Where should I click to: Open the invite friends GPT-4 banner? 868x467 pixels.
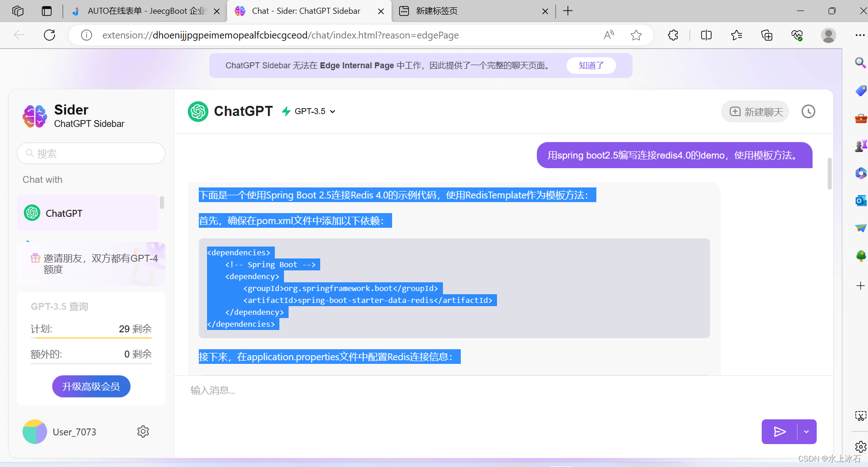coord(91,264)
